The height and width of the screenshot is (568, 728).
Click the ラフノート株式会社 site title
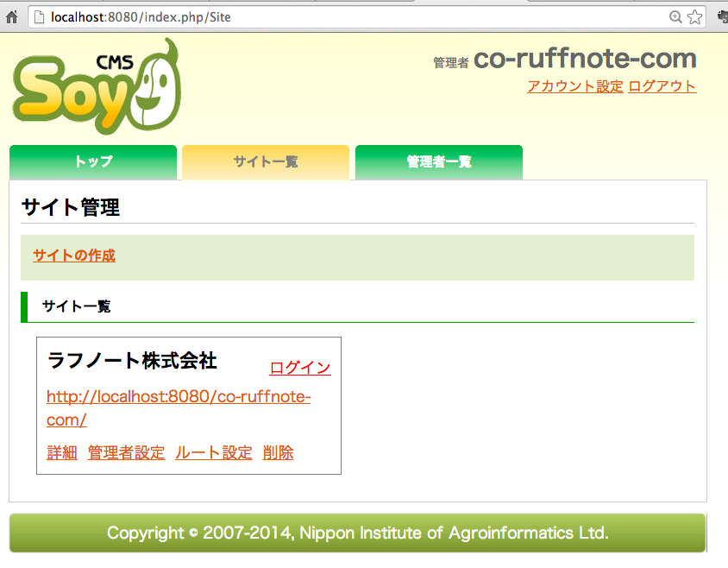[x=132, y=361]
